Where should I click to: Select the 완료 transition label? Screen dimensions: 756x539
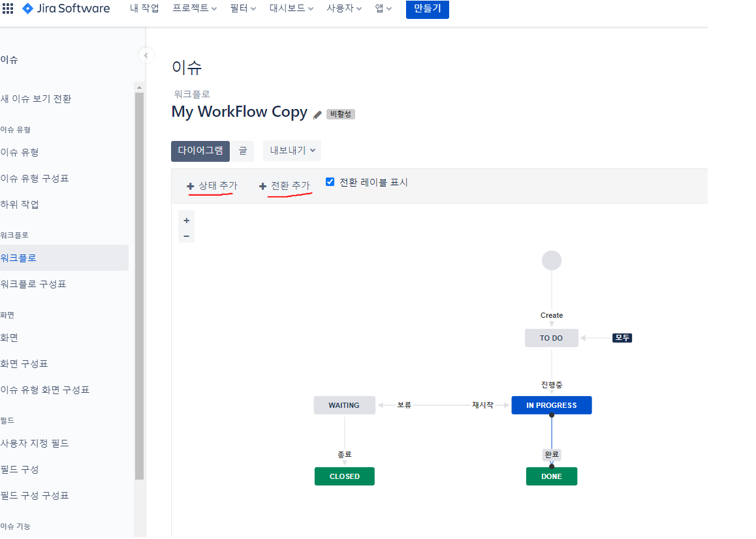click(x=552, y=455)
